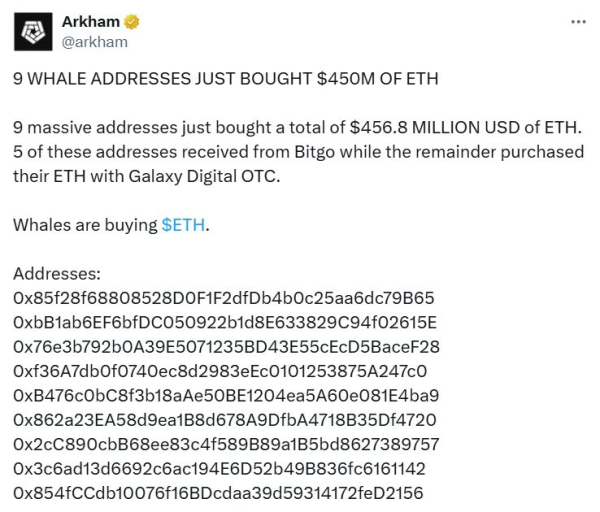This screenshot has height=512, width=600.
Task: Click the Arkham profile avatar logo
Action: click(x=31, y=33)
